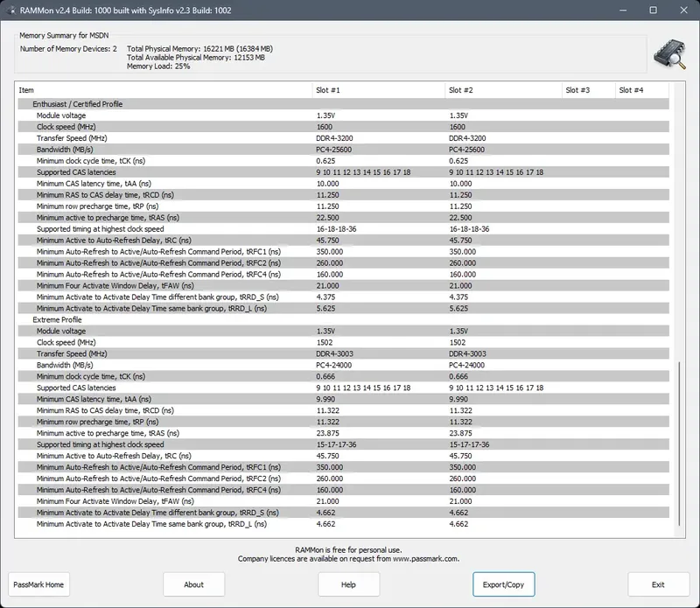Click the 23.875 tRAS value in Slot #2
This screenshot has width=700, height=608.
460,433
